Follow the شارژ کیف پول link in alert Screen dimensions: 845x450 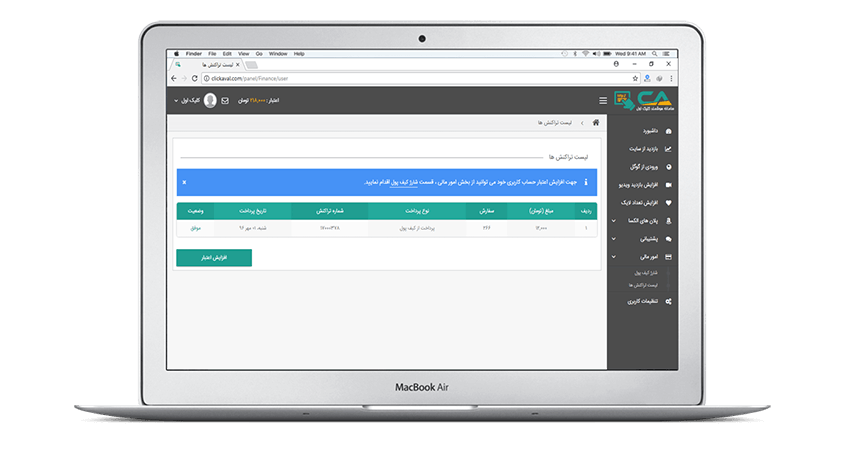404,182
